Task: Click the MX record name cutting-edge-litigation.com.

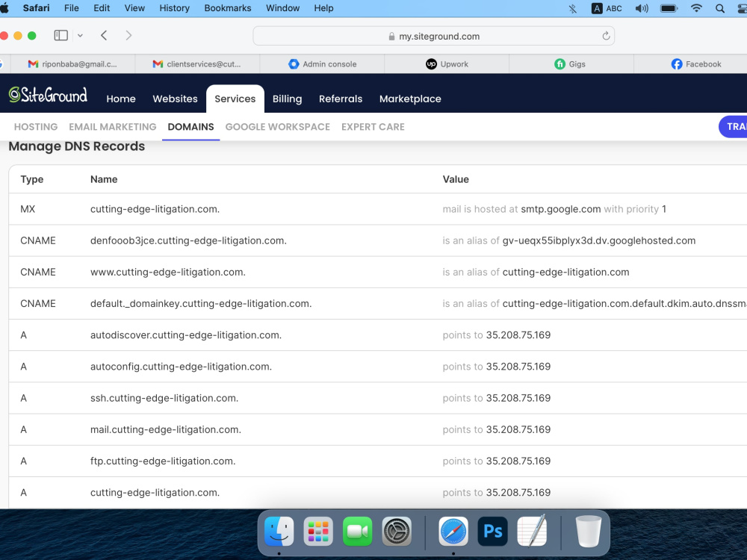Action: pos(155,209)
